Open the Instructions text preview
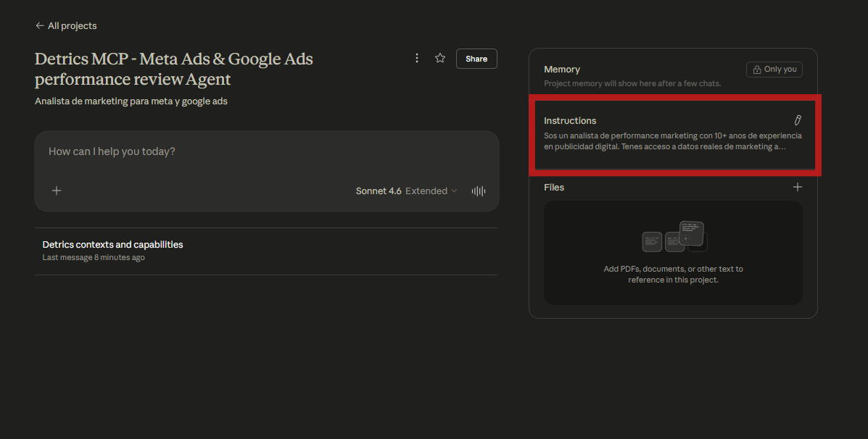This screenshot has width=868, height=439. click(672, 141)
